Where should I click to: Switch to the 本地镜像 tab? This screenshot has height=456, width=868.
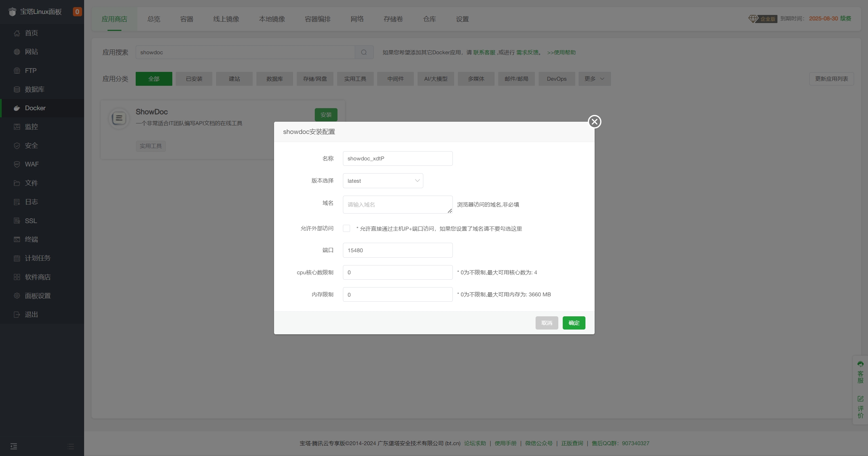pos(272,19)
